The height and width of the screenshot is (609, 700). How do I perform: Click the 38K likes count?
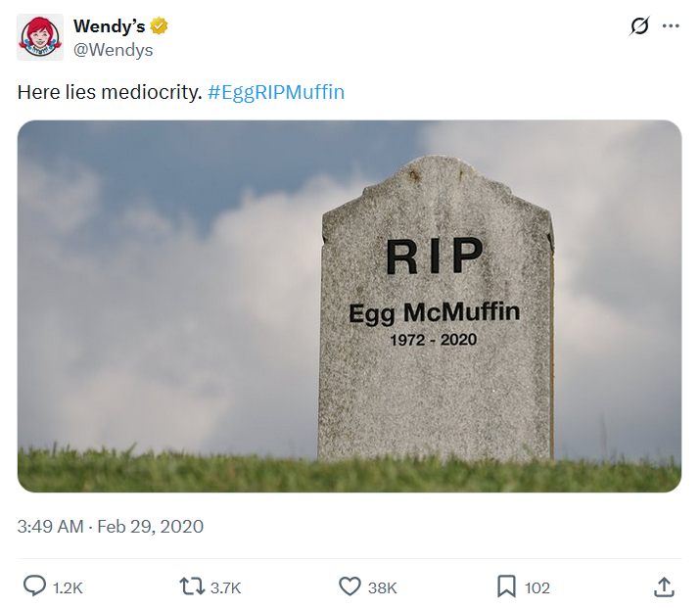coord(382,587)
